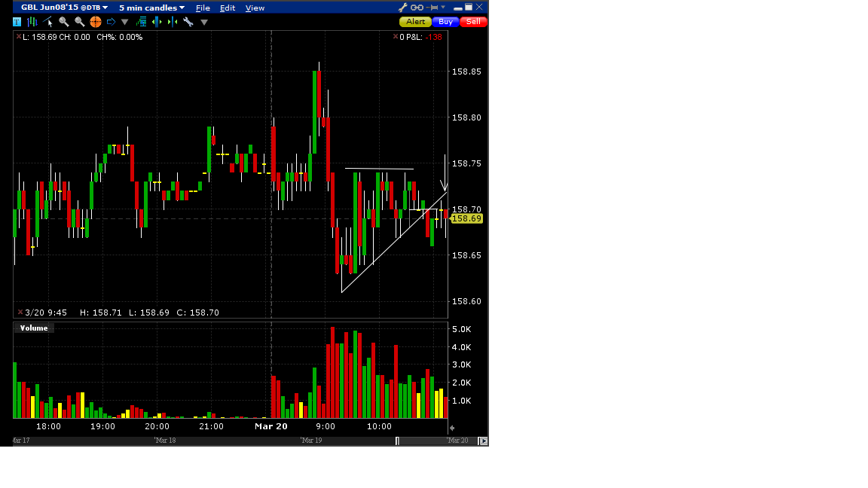This screenshot has height=488, width=868.
Task: Click the 158.85 price axis label
Action: click(466, 72)
